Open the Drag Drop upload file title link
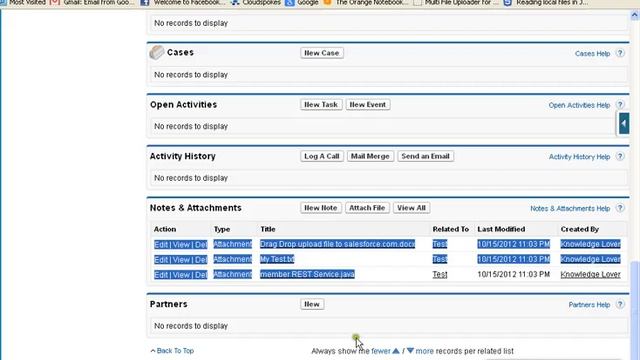640x360 pixels. tap(338, 244)
